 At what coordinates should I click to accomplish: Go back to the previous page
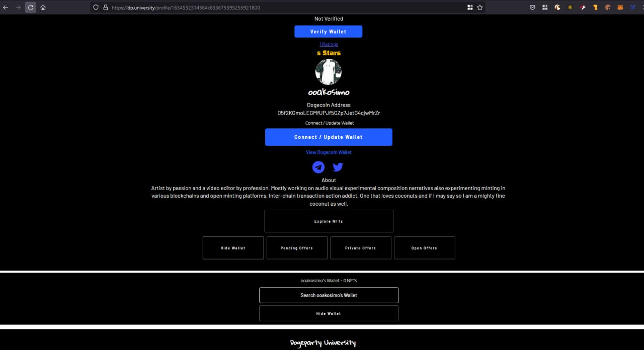6,8
